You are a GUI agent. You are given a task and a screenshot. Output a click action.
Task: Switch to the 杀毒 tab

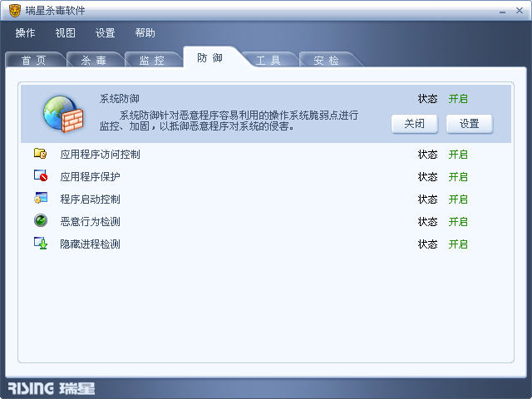pyautogui.click(x=93, y=61)
